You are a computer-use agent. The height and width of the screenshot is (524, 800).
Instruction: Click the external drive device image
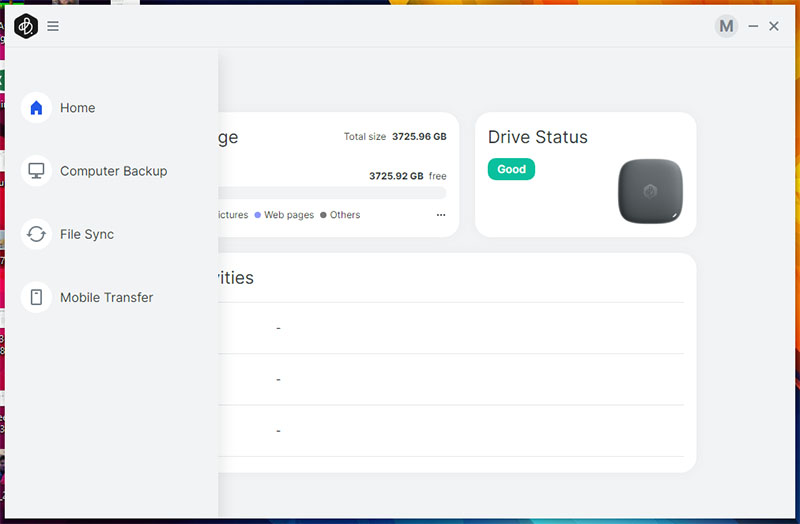(x=650, y=190)
